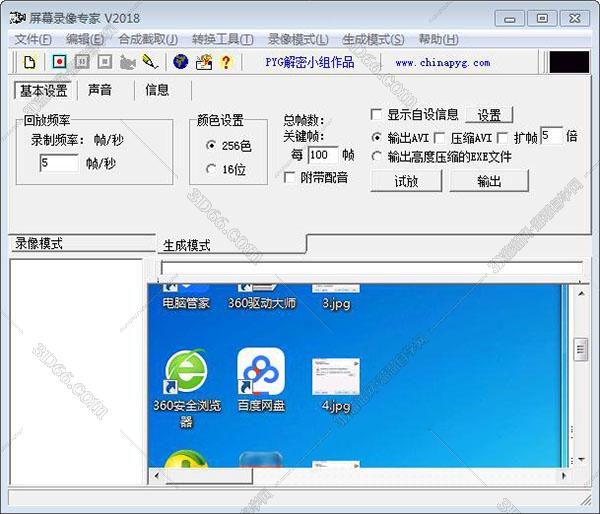
Task: Click the 输出 export button
Action: (x=489, y=181)
